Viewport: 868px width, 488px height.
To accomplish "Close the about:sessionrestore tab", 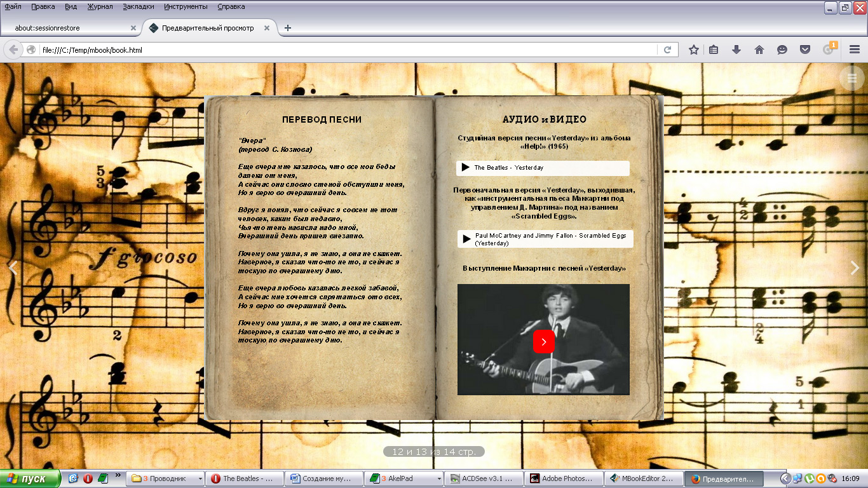I will 133,28.
